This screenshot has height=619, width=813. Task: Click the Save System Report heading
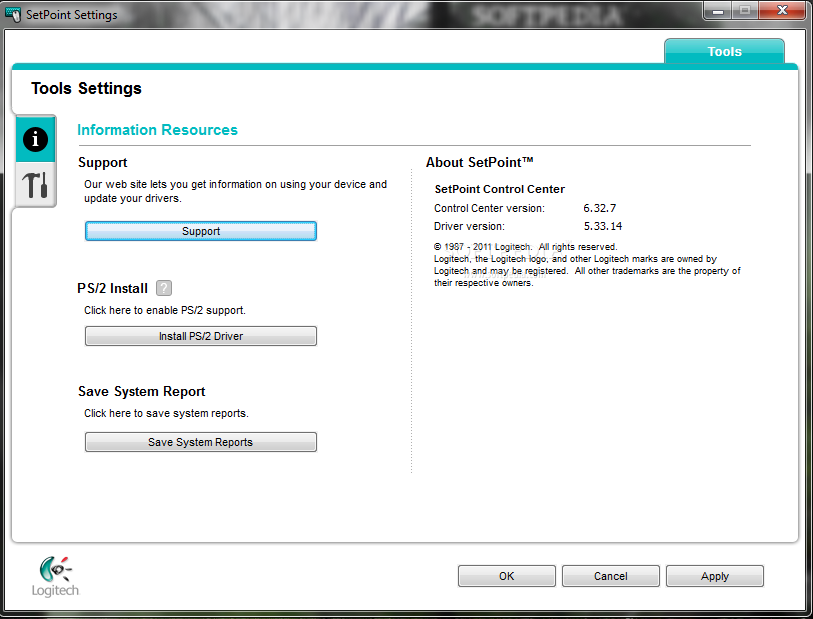(142, 391)
